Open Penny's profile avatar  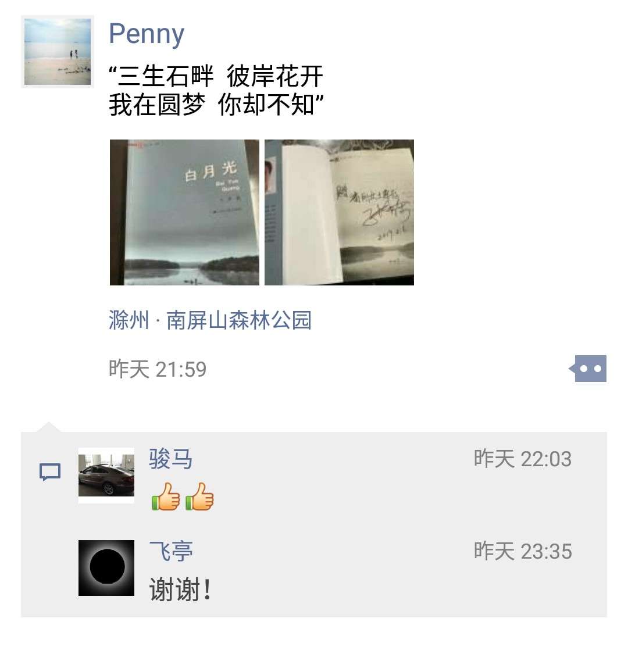[x=58, y=52]
